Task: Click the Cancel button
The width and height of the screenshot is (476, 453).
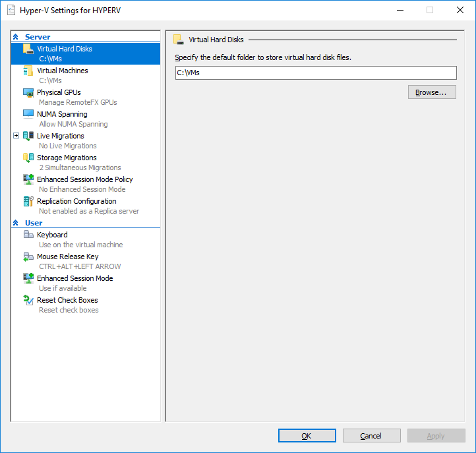Action: click(371, 435)
